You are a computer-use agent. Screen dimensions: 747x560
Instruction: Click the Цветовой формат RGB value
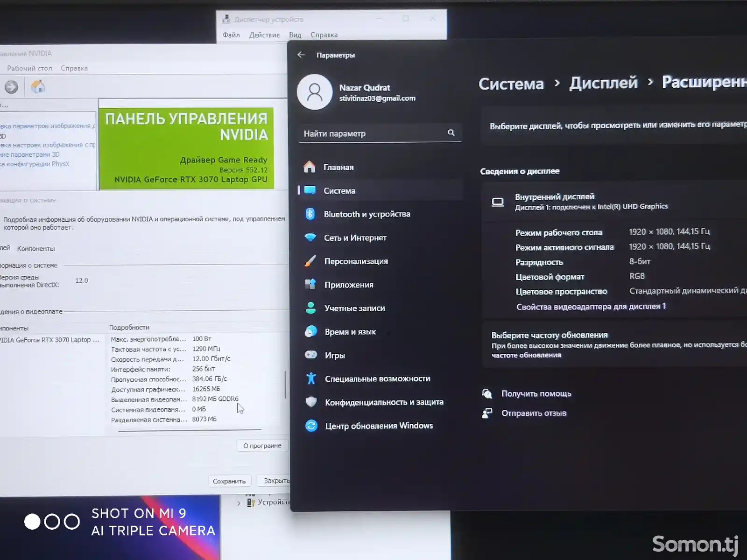tap(637, 276)
